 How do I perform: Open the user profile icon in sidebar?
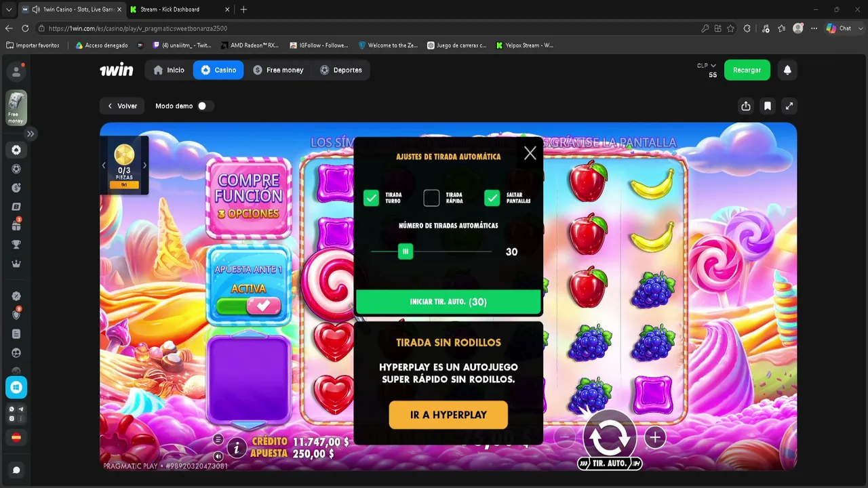point(16,72)
